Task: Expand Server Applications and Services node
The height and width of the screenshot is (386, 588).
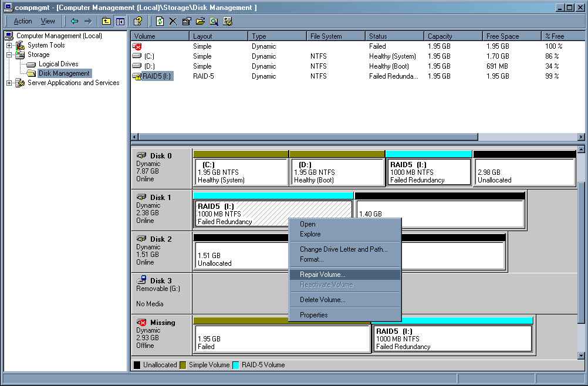Action: 9,83
